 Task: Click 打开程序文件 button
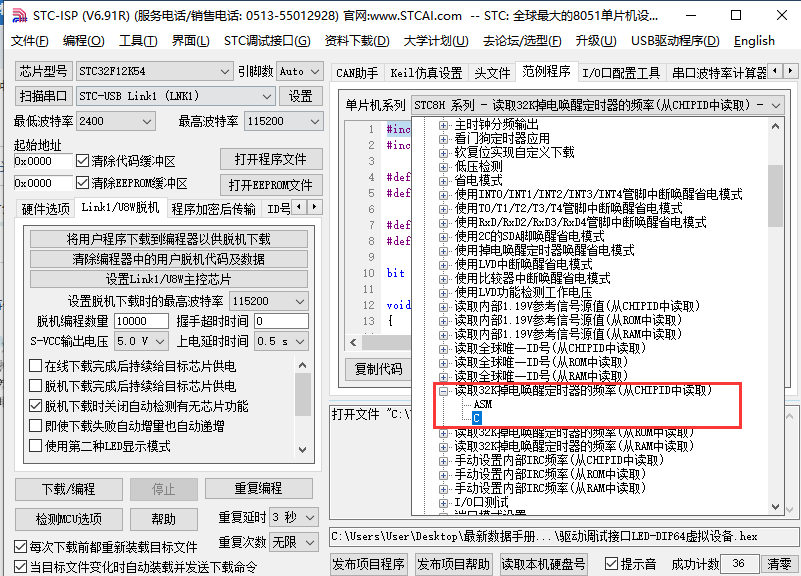pos(271,159)
